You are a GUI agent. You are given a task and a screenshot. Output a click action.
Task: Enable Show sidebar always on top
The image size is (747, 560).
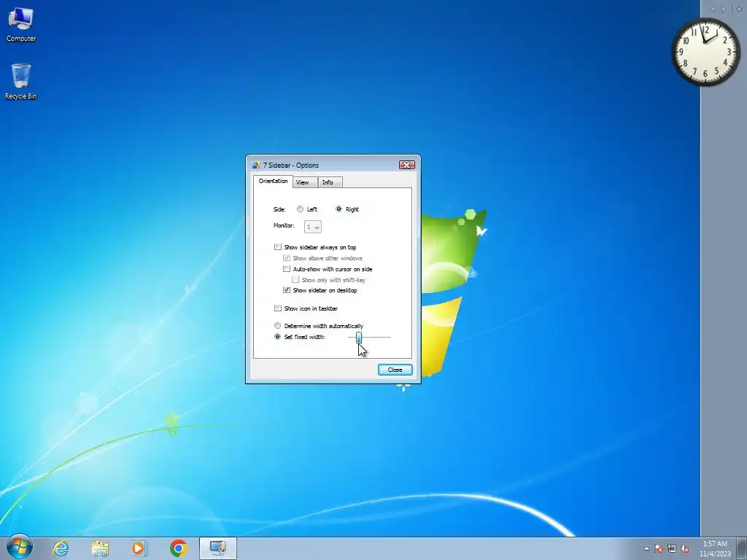[278, 246]
